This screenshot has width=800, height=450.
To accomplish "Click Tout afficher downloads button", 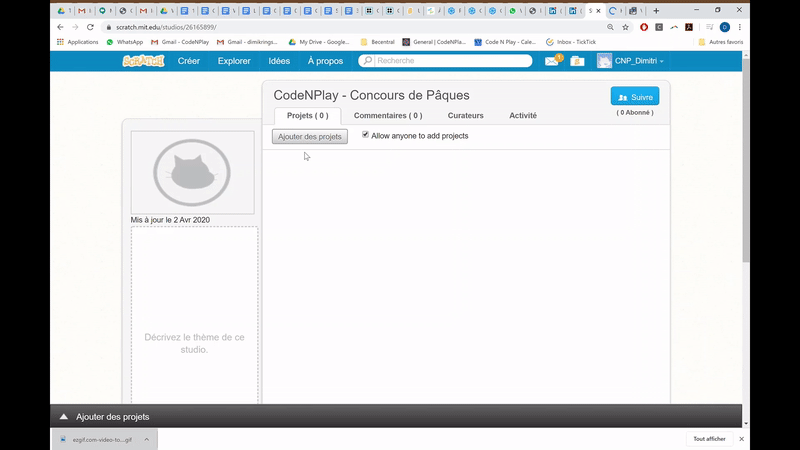I will 709,439.
